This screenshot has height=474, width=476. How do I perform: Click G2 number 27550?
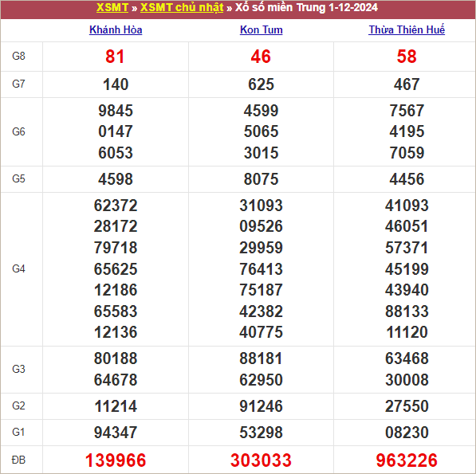point(407,406)
